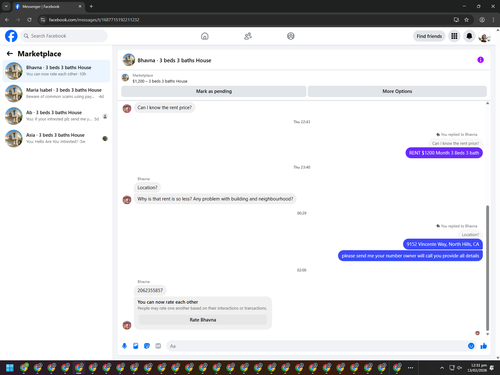
Task: Open the Groups icon in top navigation
Action: [291, 36]
